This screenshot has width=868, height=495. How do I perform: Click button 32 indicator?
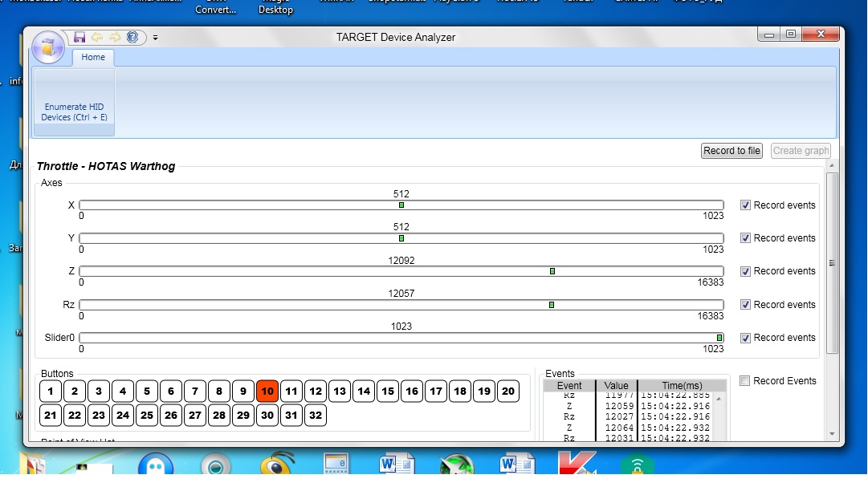pos(316,416)
